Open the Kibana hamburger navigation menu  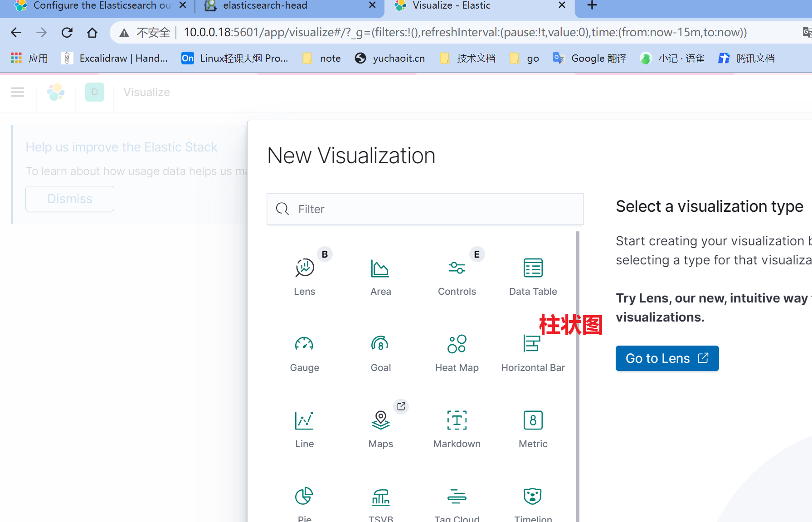pyautogui.click(x=18, y=93)
